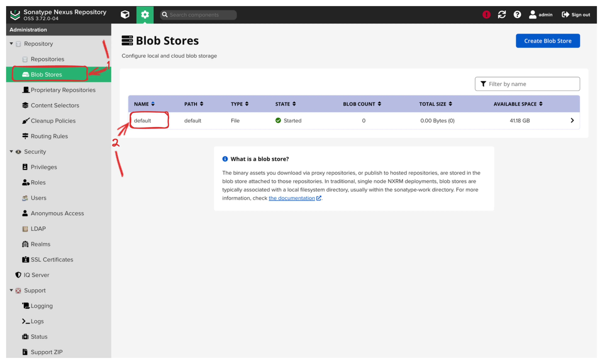The width and height of the screenshot is (603, 364).
Task: Sort table by STATE column
Action: tap(285, 104)
